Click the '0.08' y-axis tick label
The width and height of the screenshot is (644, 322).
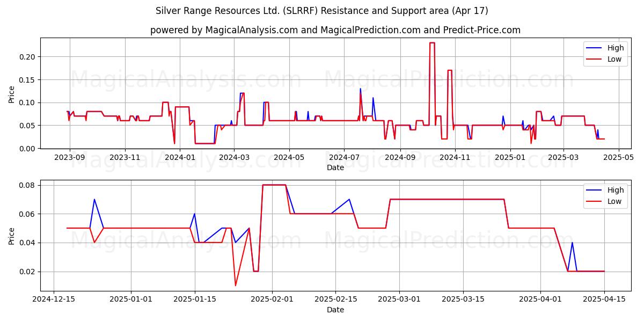pos(27,185)
